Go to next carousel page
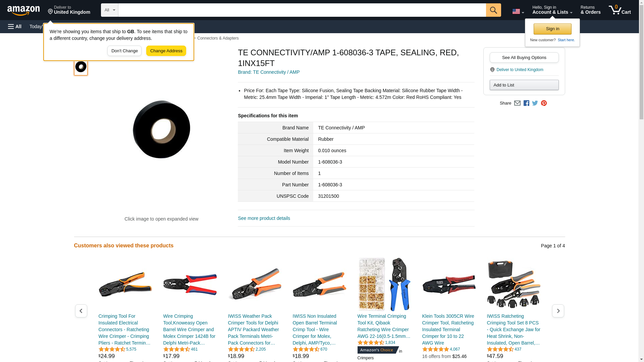Viewport: 644px width, 362px height. tap(558, 311)
